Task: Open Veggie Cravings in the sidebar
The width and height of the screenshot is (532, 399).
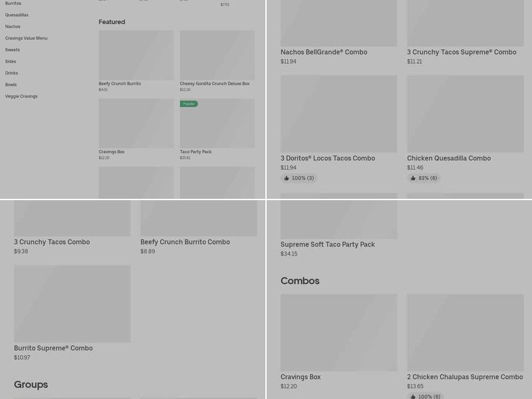Action: pos(21,96)
